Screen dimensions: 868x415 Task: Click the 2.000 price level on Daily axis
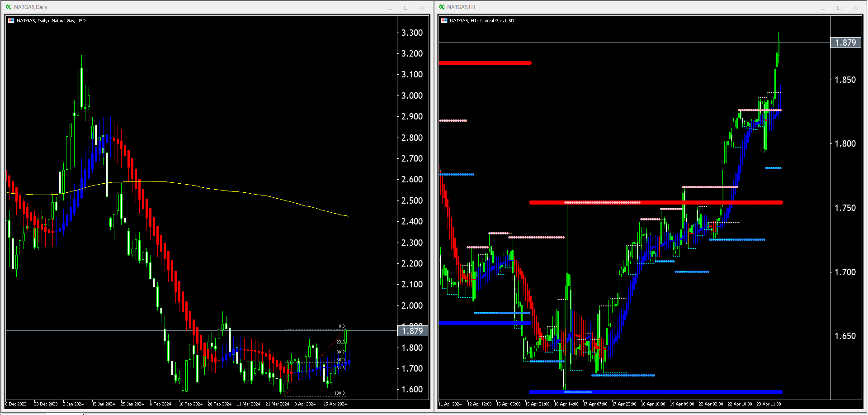point(412,305)
